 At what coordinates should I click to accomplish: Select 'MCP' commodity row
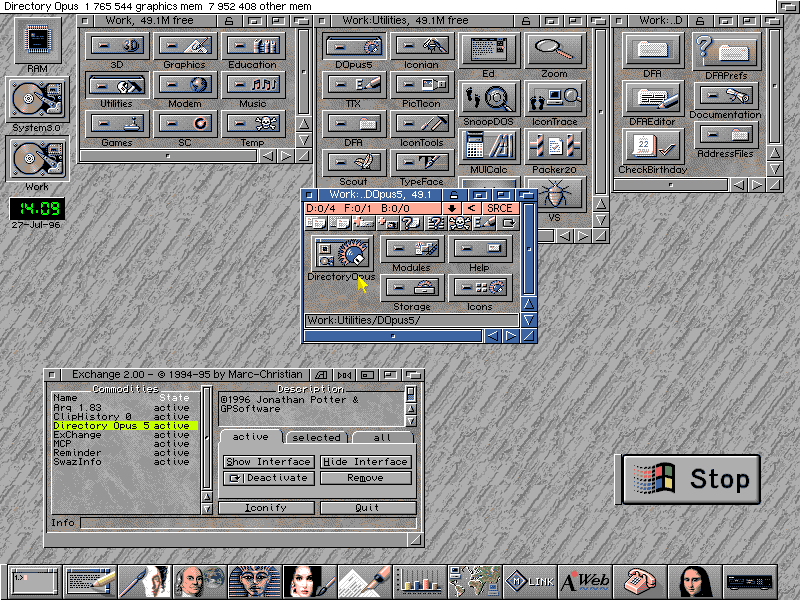coord(125,443)
